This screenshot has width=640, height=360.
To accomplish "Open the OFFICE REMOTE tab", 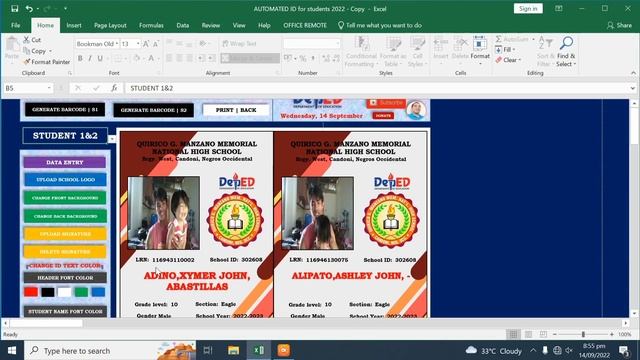I will (305, 25).
